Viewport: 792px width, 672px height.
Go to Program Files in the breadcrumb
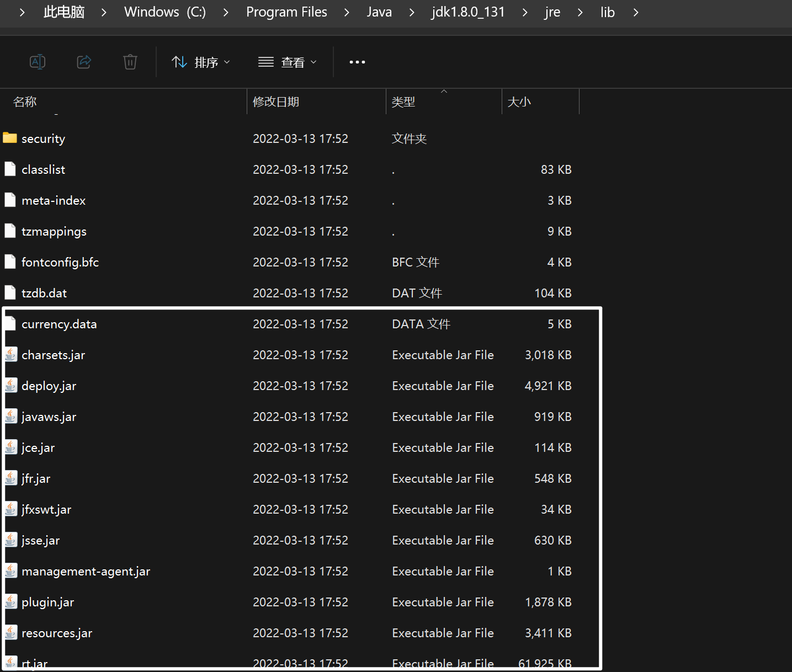[x=286, y=12]
